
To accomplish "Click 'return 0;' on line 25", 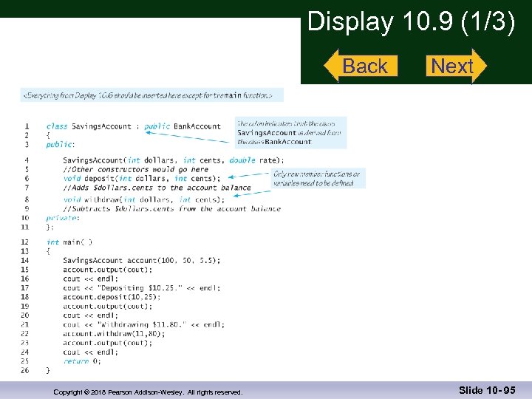I will tap(82, 361).
